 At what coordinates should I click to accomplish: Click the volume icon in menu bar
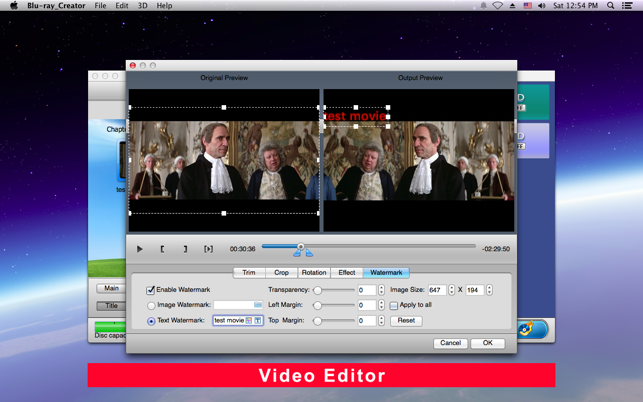coord(542,6)
